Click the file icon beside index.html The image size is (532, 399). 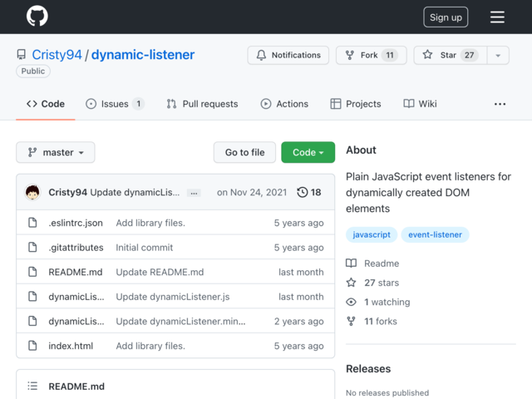[x=32, y=346]
